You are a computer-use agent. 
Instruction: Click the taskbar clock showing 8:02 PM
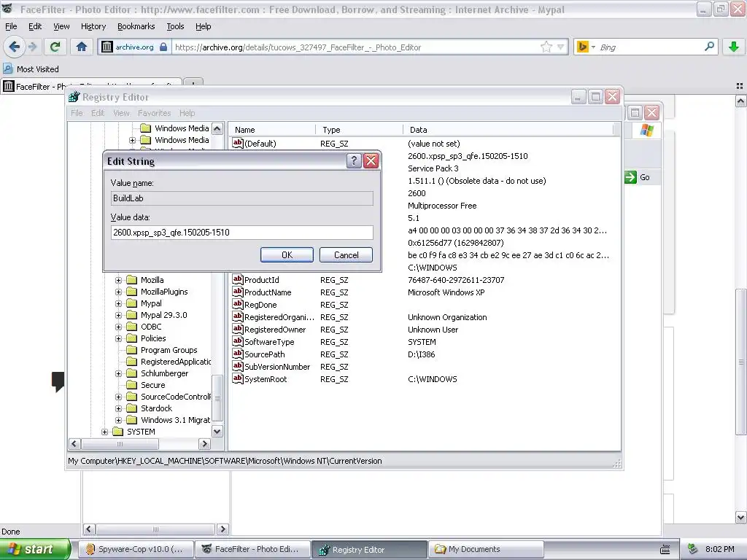(719, 549)
